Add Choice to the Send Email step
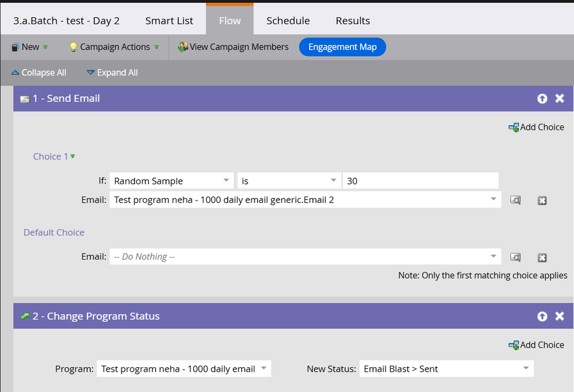 [x=537, y=127]
